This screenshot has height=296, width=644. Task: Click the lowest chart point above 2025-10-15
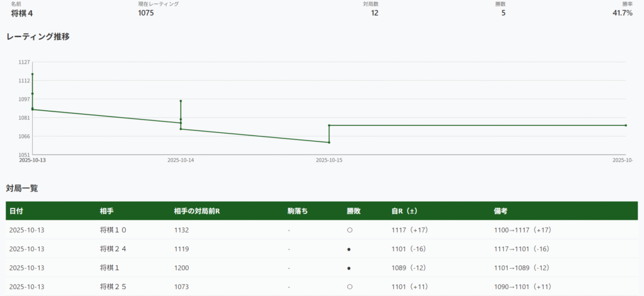click(329, 142)
